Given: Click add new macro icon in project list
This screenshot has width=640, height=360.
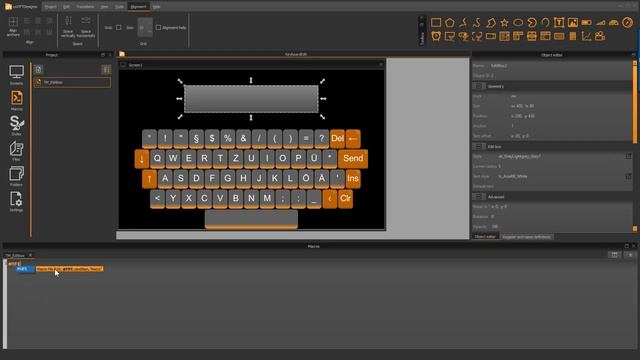Looking at the screenshot, I should point(38,69).
